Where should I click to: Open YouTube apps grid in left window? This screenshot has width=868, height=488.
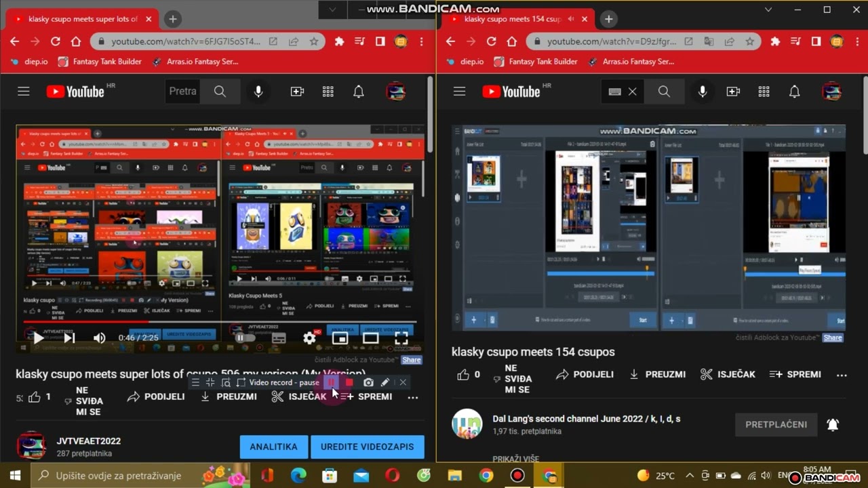point(328,91)
